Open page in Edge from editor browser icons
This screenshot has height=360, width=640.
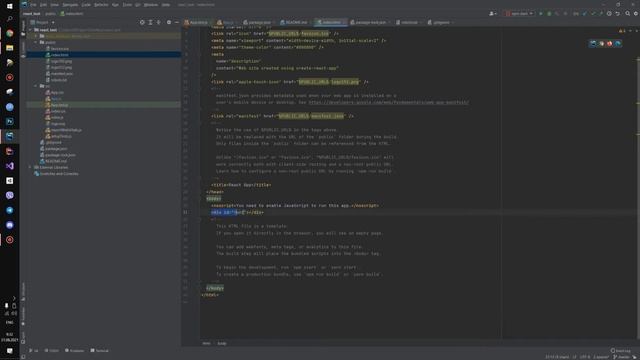tap(618, 43)
